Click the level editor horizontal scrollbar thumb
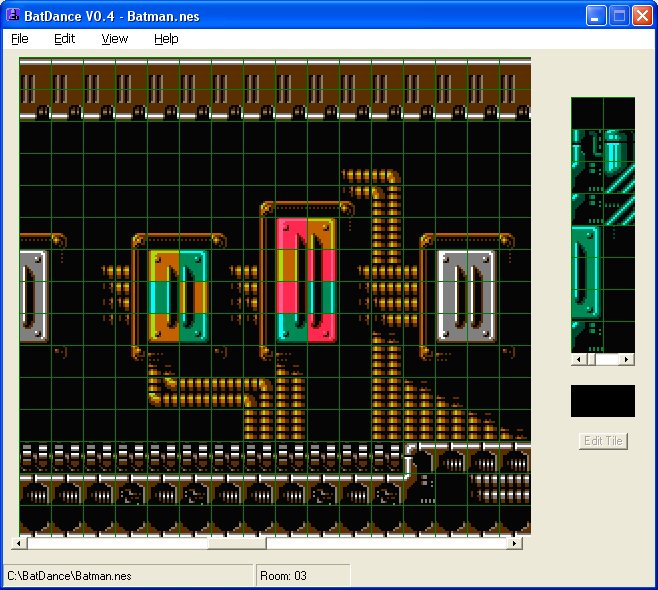 pos(237,543)
